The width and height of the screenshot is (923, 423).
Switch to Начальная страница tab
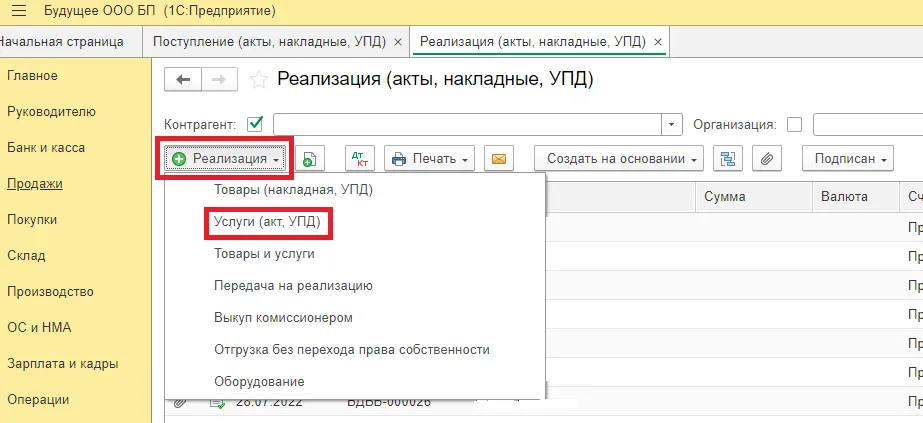62,42
